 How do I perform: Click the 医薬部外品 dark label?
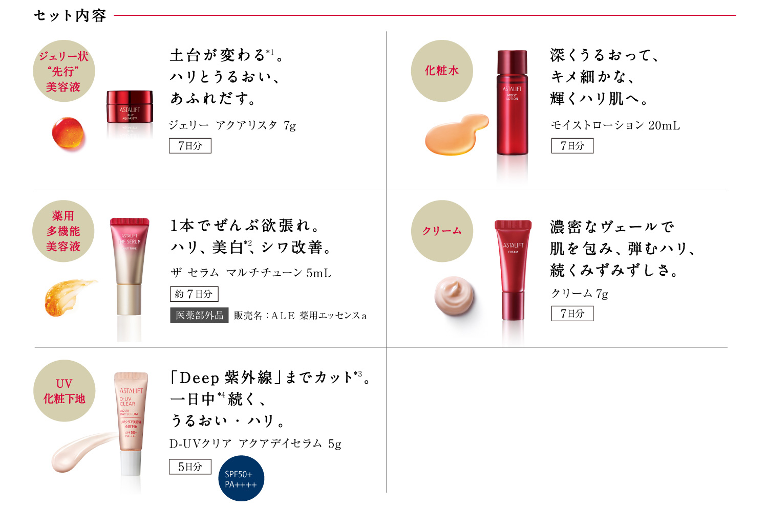[199, 315]
